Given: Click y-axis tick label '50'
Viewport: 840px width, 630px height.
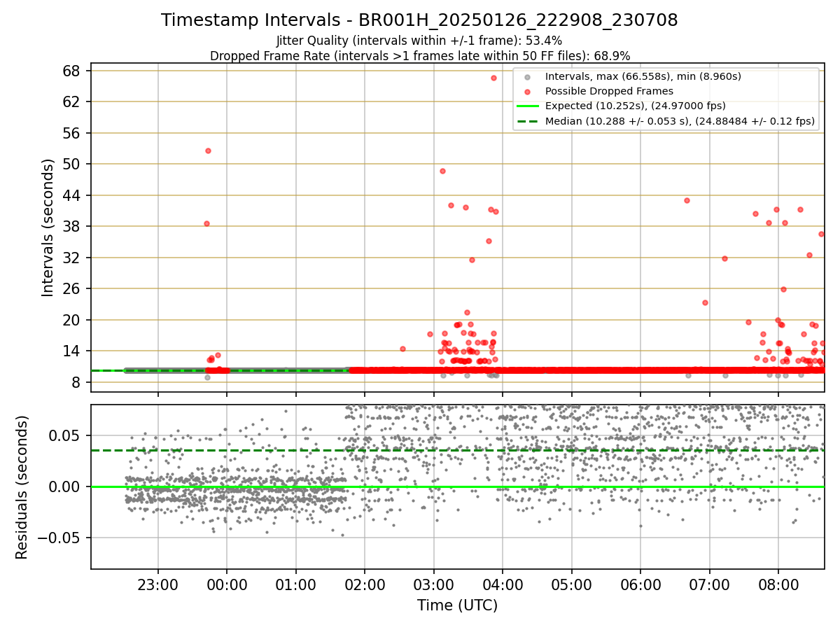Looking at the screenshot, I should pyautogui.click(x=72, y=164).
